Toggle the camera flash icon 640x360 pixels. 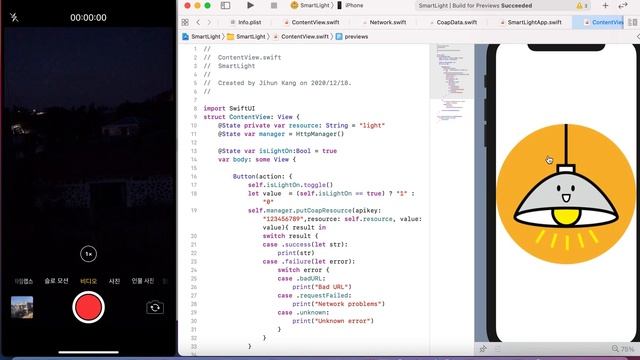point(14,17)
